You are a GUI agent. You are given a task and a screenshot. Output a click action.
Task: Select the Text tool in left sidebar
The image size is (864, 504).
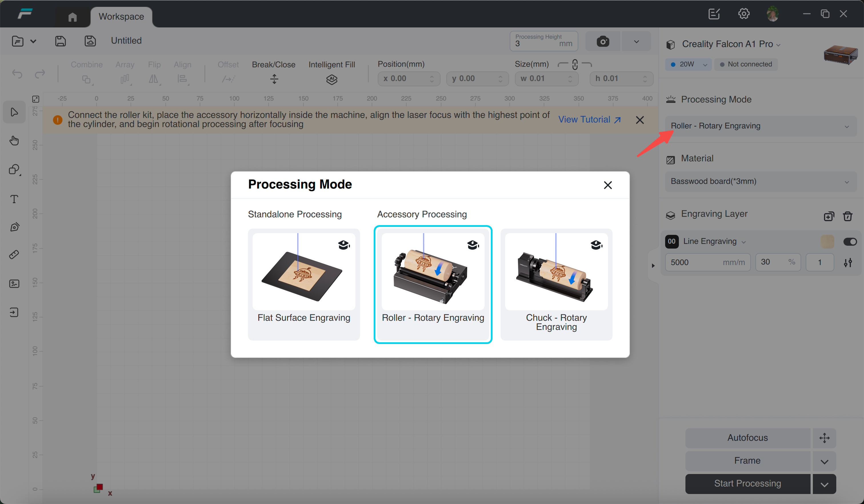pyautogui.click(x=14, y=199)
